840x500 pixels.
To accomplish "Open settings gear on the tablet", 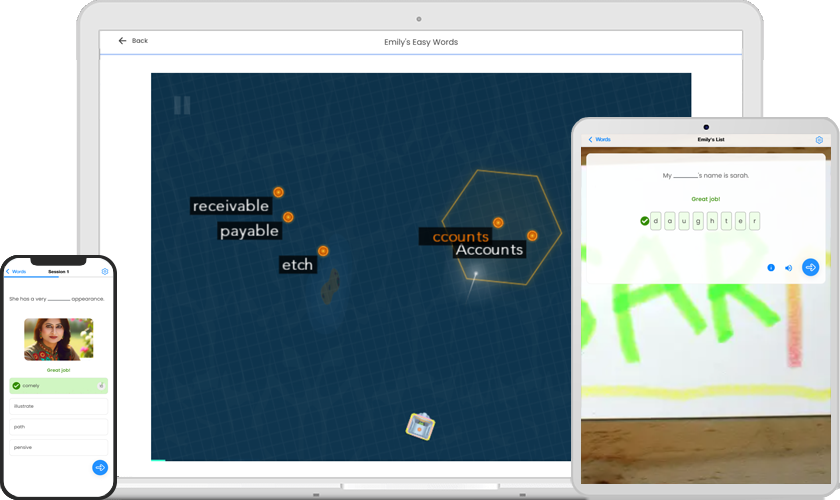I will click(819, 140).
